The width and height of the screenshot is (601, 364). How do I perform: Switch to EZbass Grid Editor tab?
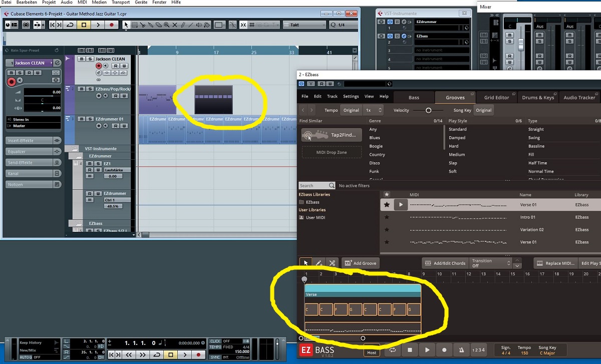[496, 97]
